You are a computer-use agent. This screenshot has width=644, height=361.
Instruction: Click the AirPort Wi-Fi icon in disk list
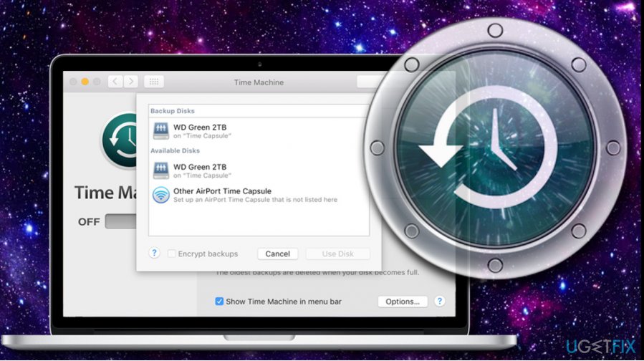pos(160,195)
